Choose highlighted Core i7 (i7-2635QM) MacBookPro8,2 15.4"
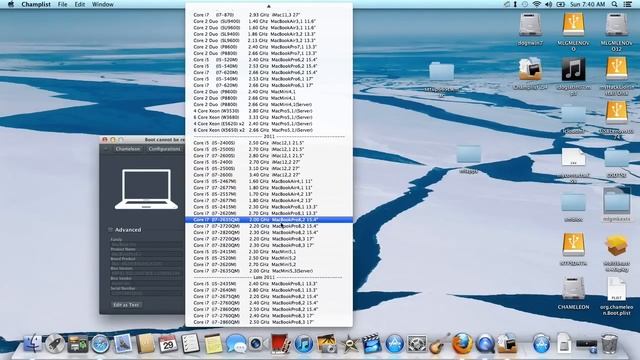This screenshot has height=360, width=640. [x=269, y=220]
